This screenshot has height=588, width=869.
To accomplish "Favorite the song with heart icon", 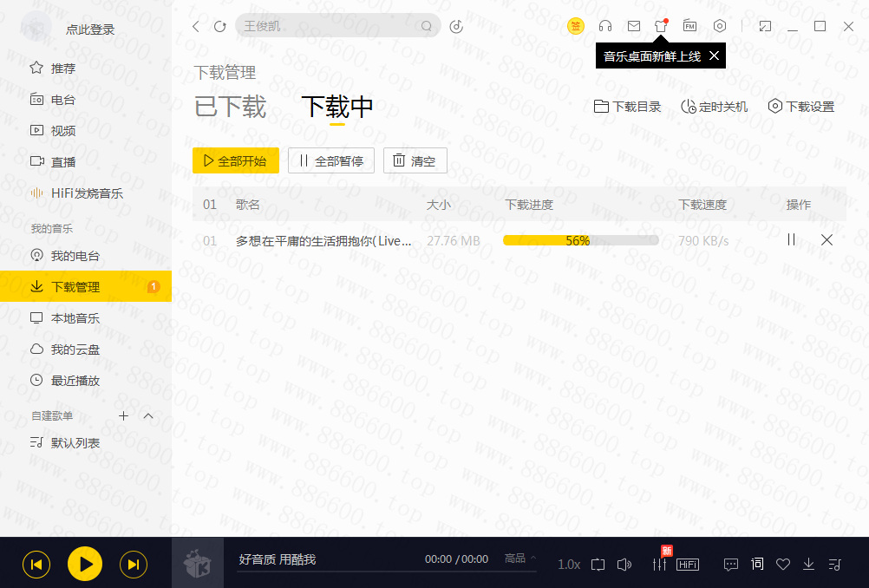I will click(783, 565).
